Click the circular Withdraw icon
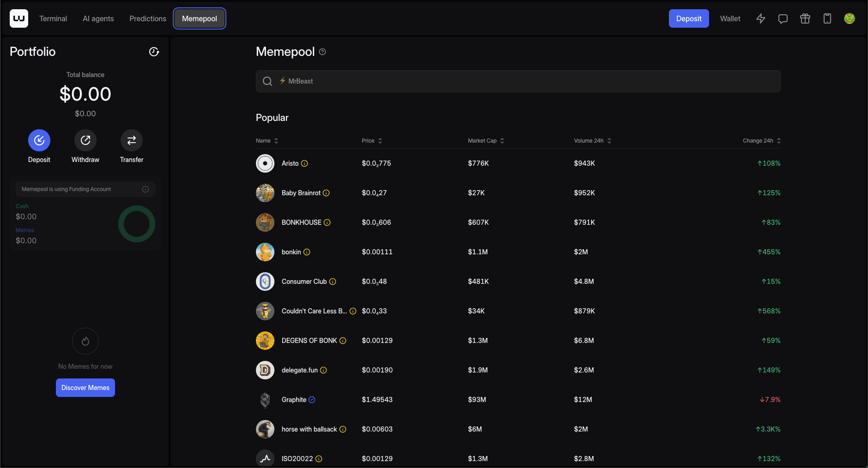The height and width of the screenshot is (468, 868). (x=85, y=140)
